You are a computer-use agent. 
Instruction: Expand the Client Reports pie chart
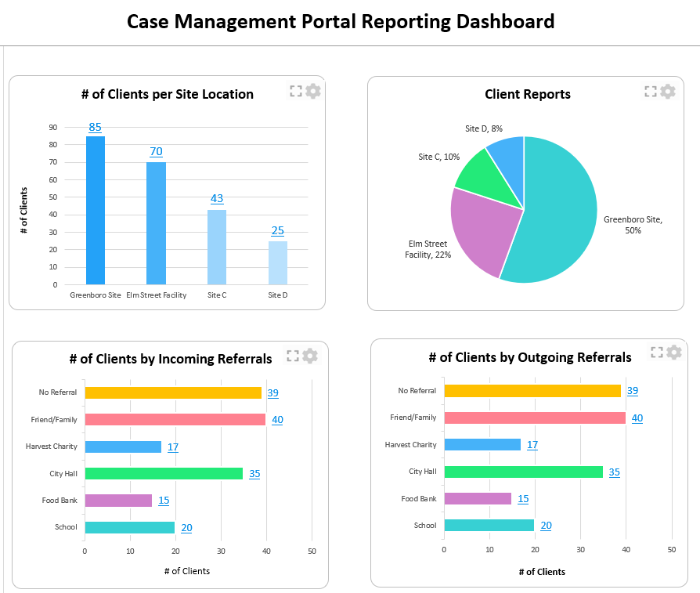coord(650,91)
